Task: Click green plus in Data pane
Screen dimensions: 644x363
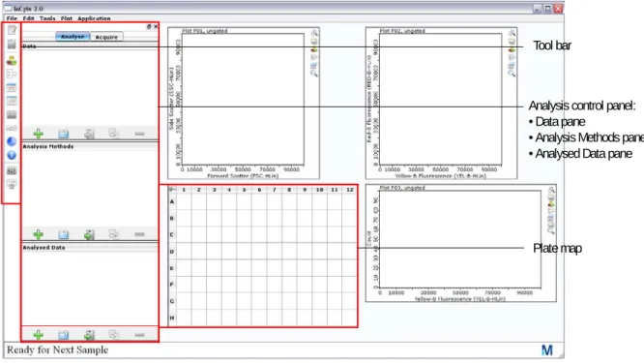Action: 39,134
